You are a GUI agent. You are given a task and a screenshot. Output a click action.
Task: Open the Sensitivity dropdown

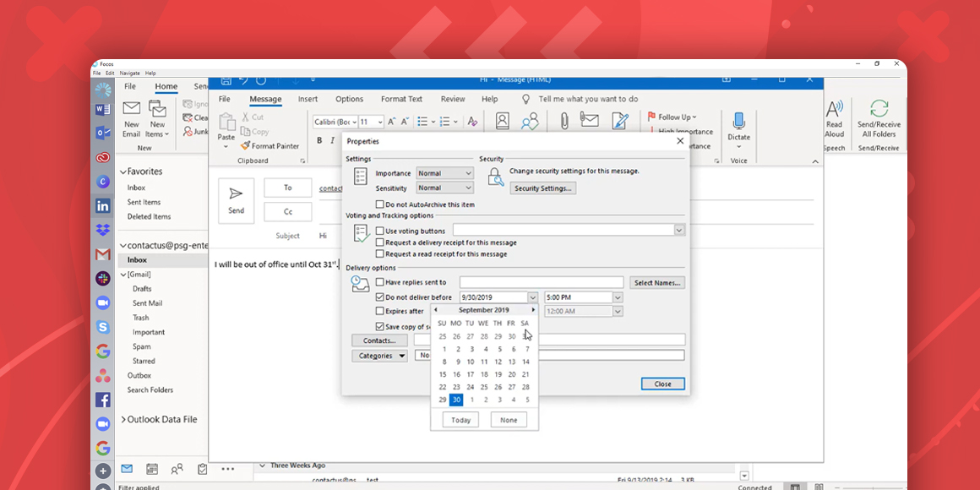(444, 188)
